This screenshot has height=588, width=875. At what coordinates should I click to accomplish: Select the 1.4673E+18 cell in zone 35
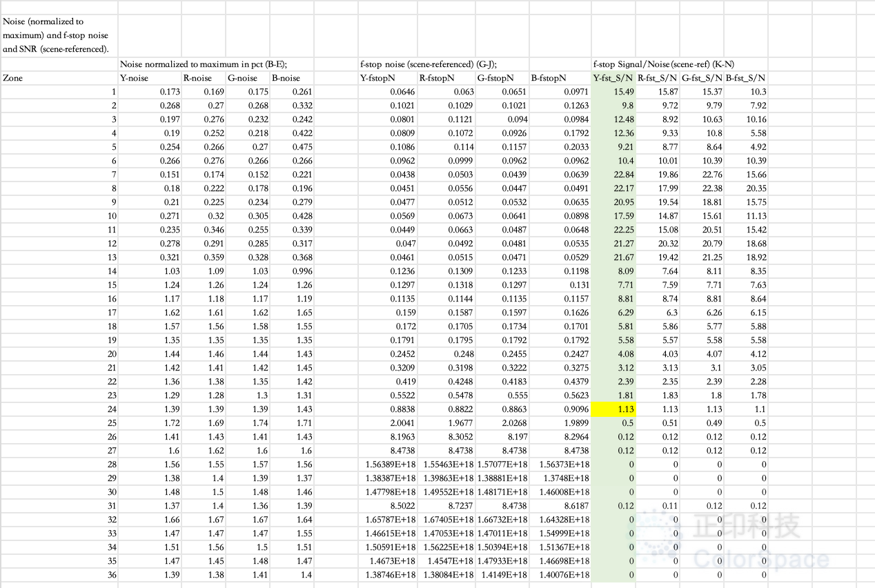[388, 561]
